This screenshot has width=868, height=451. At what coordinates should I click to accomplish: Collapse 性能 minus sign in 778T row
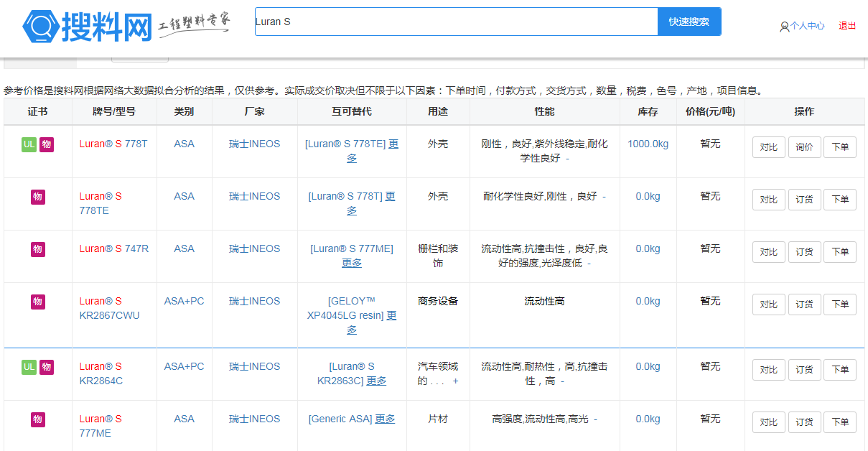(x=567, y=158)
